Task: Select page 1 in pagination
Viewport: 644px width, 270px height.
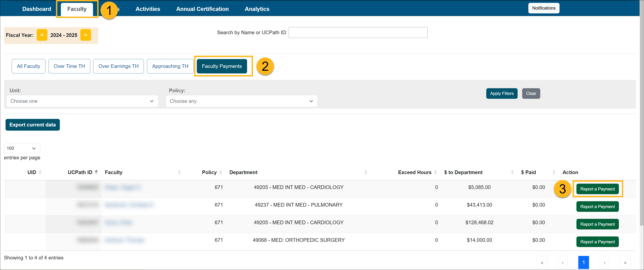Action: tap(583, 262)
